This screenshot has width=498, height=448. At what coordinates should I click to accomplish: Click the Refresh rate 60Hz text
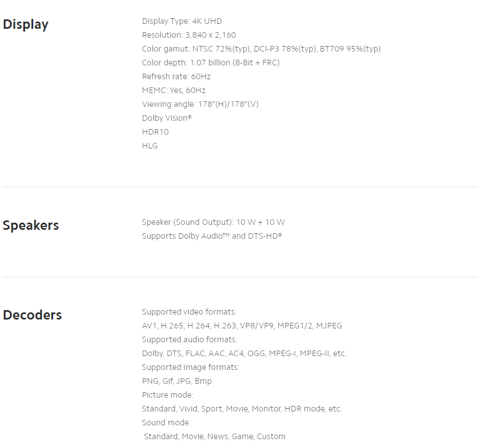click(176, 76)
